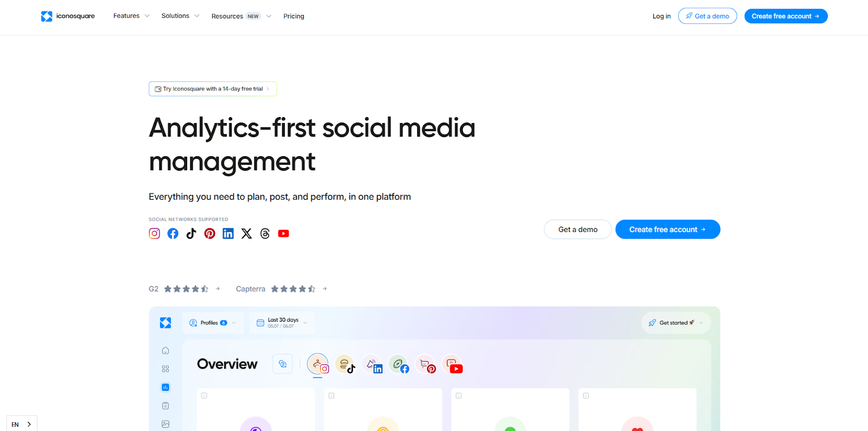Expand the Solutions chevron arrow
Image resolution: width=868 pixels, height=431 pixels.
(x=197, y=16)
